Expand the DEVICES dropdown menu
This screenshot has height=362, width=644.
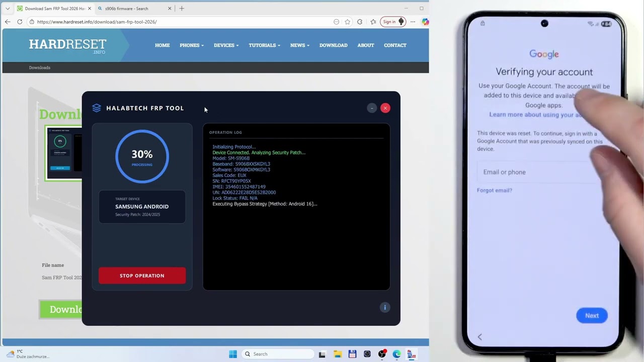[226, 45]
